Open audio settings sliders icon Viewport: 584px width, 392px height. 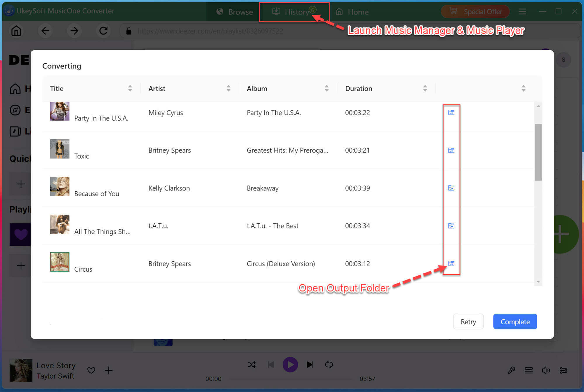[564, 370]
